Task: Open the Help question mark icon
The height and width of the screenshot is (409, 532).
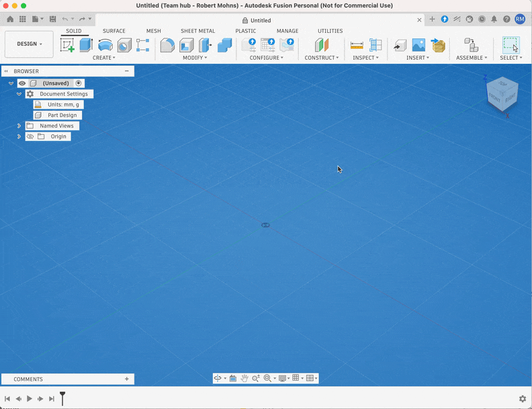Action: (x=506, y=19)
